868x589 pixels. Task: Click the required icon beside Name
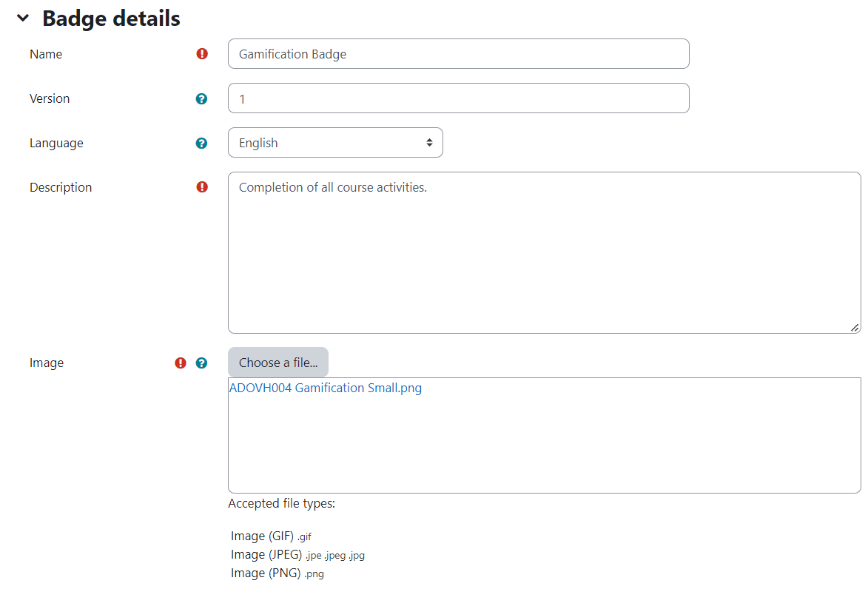202,54
